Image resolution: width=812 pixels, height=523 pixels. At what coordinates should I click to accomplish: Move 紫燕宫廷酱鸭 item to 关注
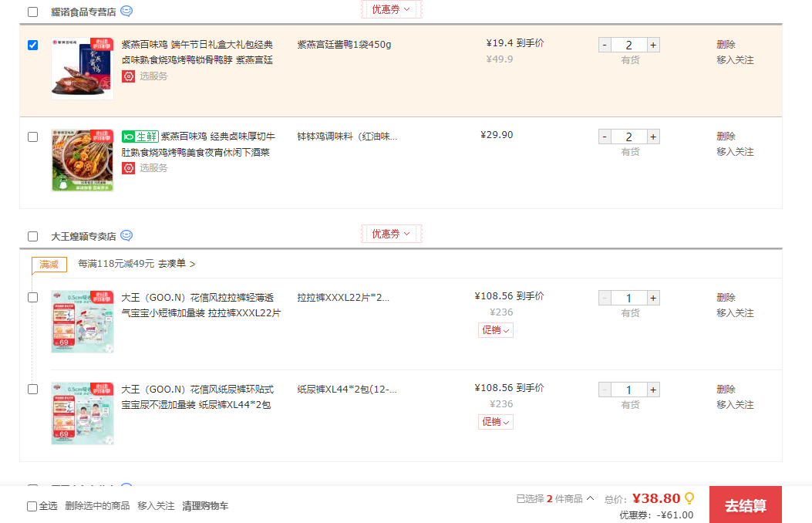tap(736, 60)
